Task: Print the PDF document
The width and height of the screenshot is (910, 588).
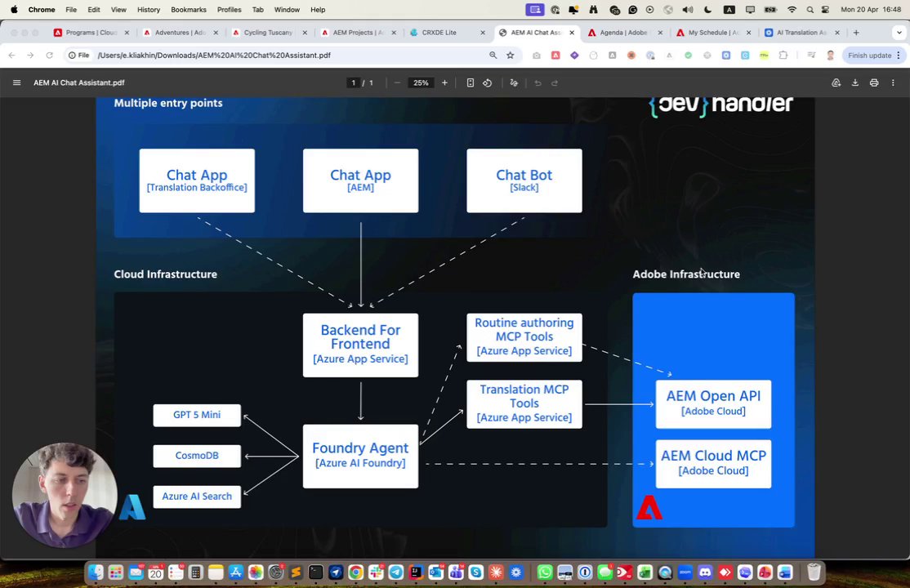Action: [x=874, y=82]
